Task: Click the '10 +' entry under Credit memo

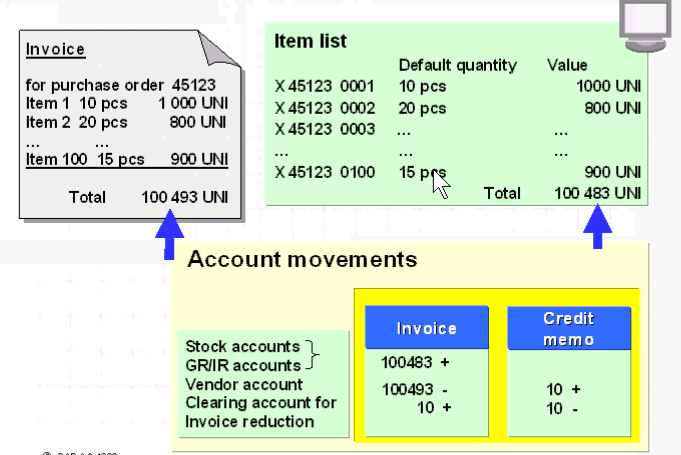Action: (x=563, y=389)
